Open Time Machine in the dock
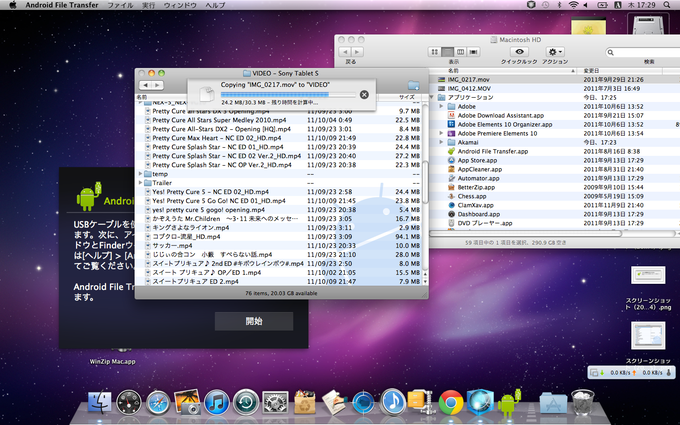 (246, 403)
